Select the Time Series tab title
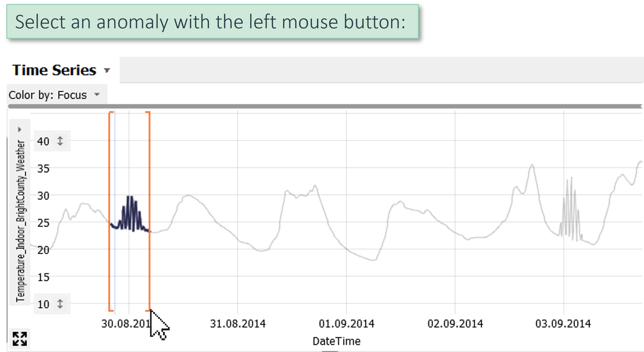This screenshot has width=644, height=352. 54,70
